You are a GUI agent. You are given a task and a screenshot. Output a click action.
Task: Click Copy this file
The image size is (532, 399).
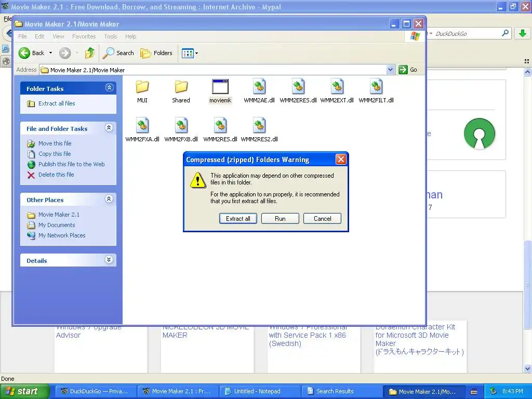point(55,154)
